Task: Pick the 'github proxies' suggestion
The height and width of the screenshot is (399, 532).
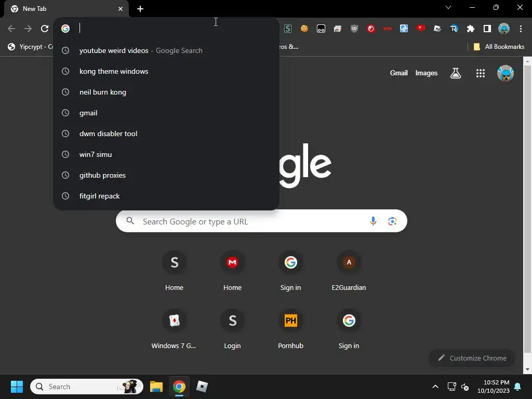Action: [x=166, y=175]
